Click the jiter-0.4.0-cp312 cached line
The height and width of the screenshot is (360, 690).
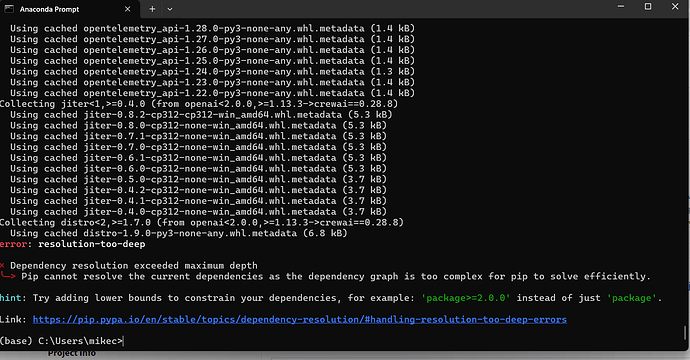[x=198, y=212]
